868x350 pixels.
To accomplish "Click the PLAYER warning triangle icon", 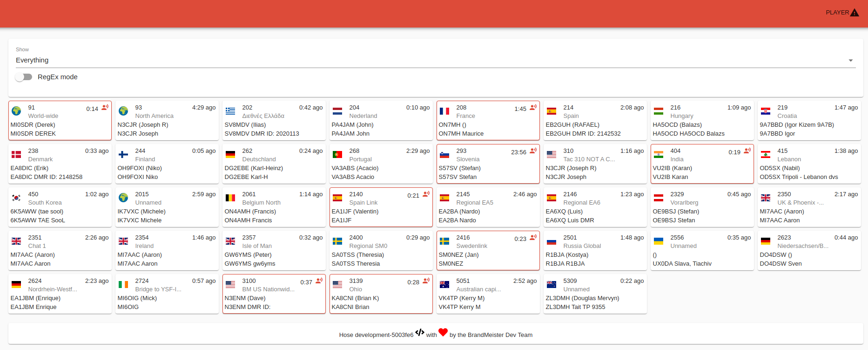I will 855,13.
